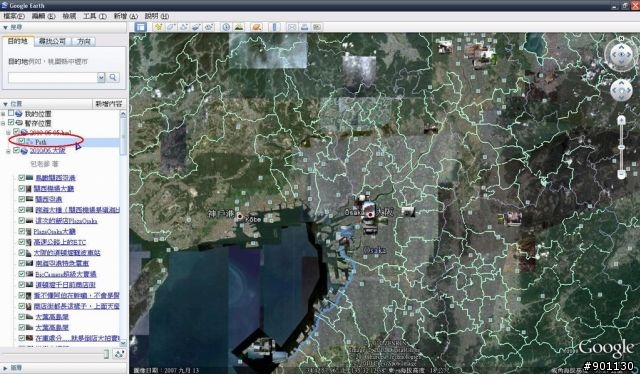640x374 pixels.
Task: Switch to the 尋找公司 tab
Action: coord(52,41)
